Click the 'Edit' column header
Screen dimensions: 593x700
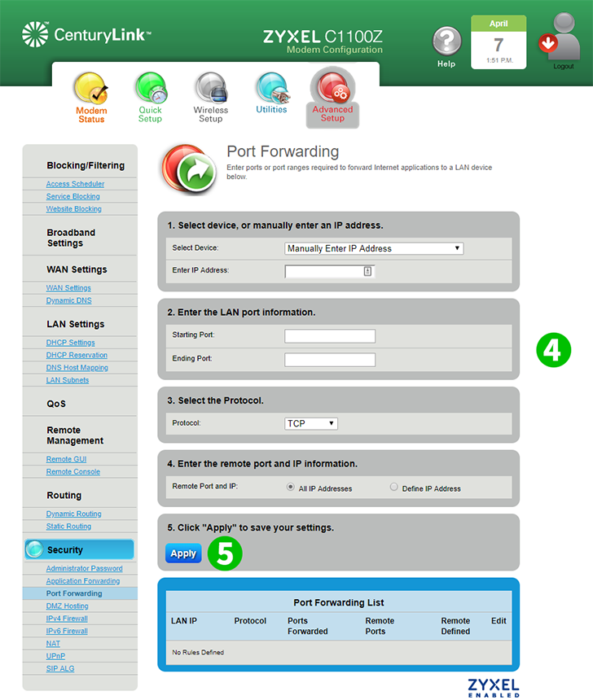tap(499, 621)
